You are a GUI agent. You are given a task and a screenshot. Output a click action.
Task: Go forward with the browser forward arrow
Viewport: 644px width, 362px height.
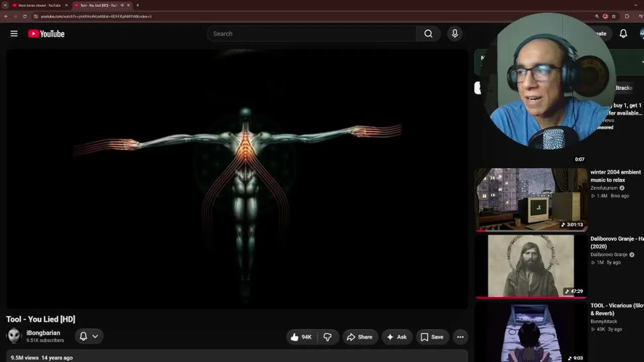pyautogui.click(x=15, y=16)
